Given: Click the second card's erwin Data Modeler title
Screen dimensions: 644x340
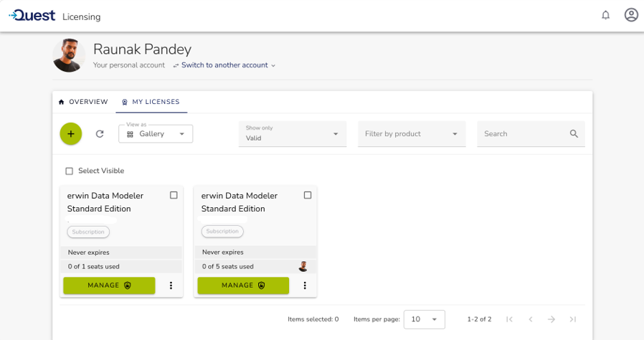Looking at the screenshot, I should click(240, 202).
